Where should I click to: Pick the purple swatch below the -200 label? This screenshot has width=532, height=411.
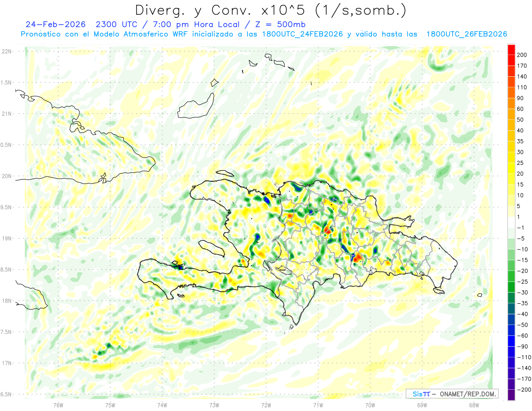(x=511, y=395)
